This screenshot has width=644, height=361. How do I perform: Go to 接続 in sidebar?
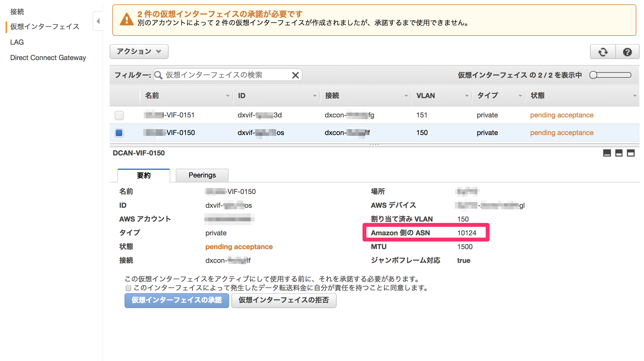coord(17,12)
